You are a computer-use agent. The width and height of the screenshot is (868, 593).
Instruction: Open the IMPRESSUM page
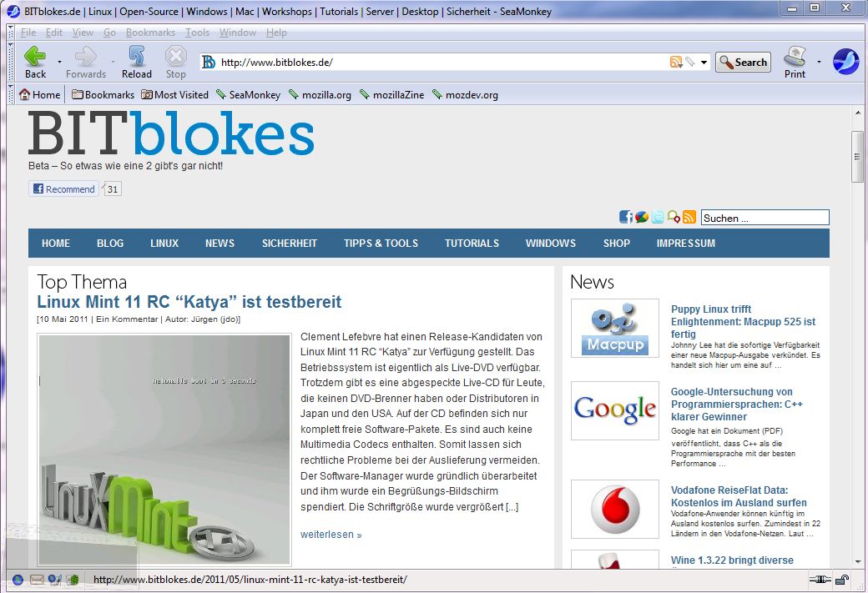click(x=686, y=244)
